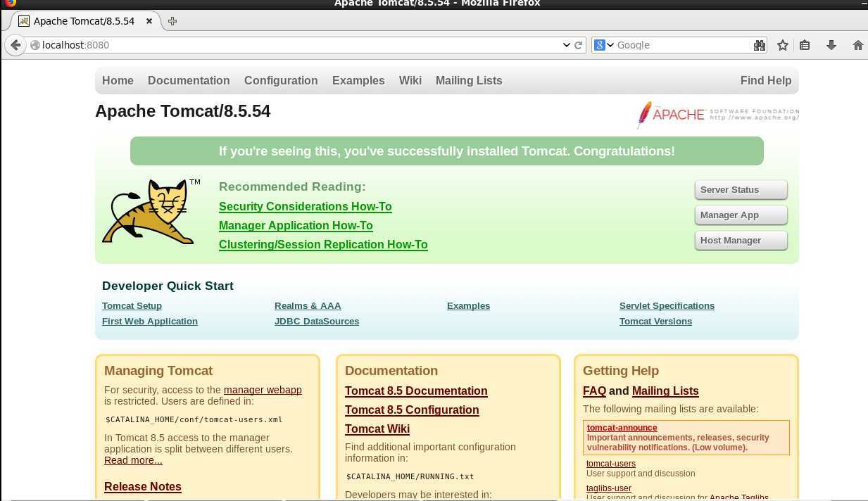Reload the page with the refresh icon

tap(579, 45)
